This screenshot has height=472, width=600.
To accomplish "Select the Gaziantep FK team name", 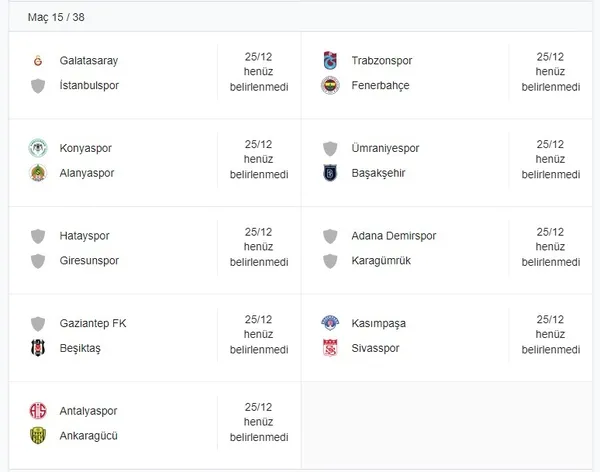I will tap(93, 323).
